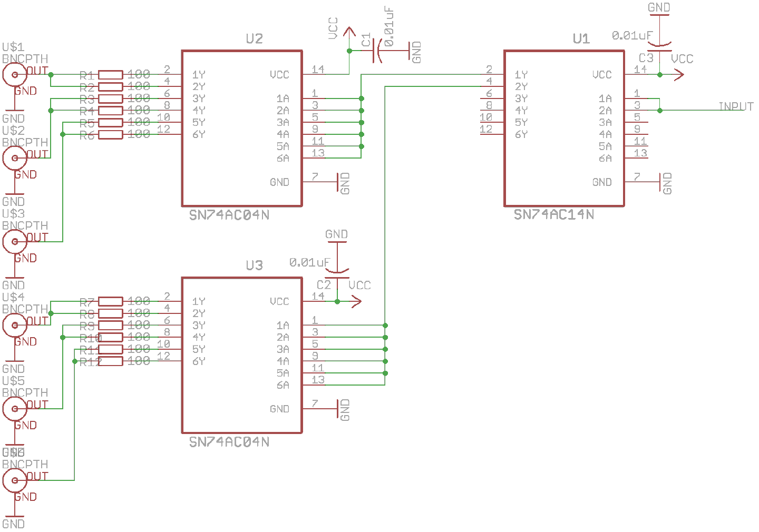Click the 0.01uF value beside C2
The height and width of the screenshot is (532, 759).
309,262
